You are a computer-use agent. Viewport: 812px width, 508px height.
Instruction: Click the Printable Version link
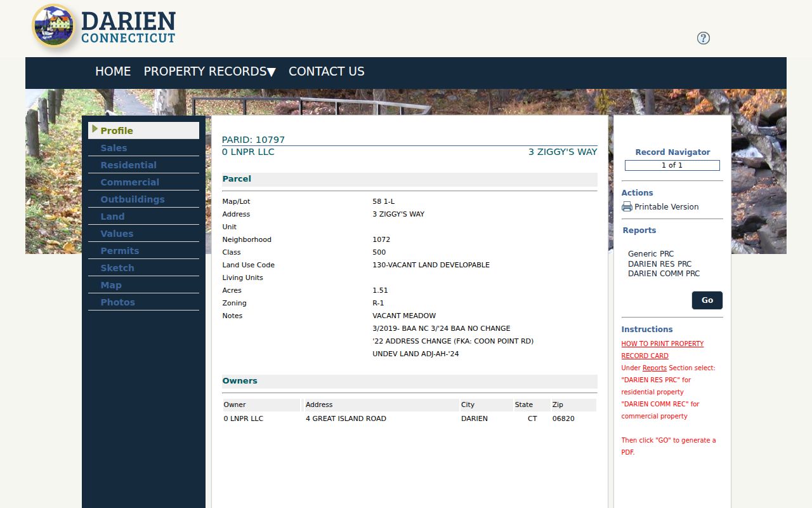pyautogui.click(x=666, y=206)
